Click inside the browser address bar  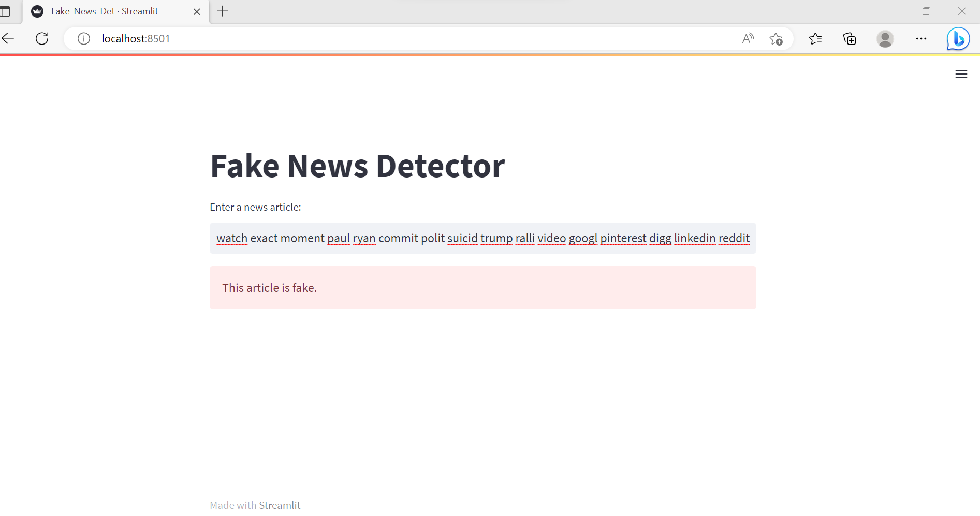pos(362,38)
